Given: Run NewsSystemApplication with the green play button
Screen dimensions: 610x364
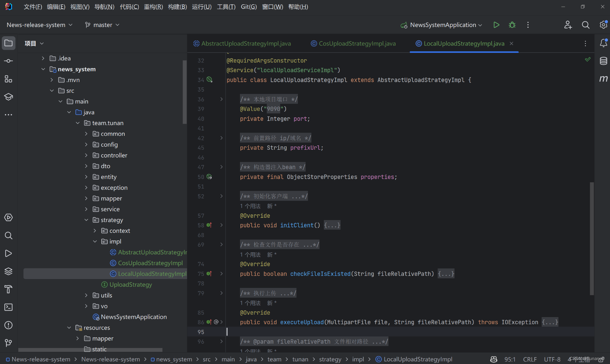Looking at the screenshot, I should pos(497,25).
